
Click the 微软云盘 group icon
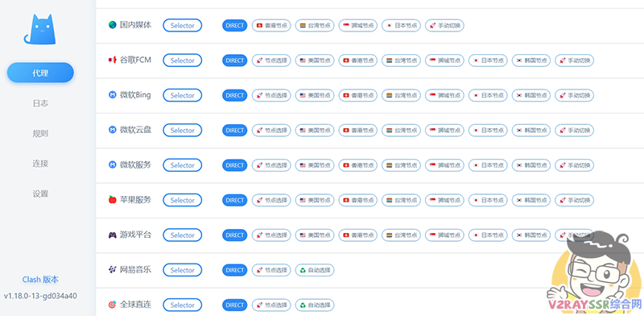(x=112, y=130)
